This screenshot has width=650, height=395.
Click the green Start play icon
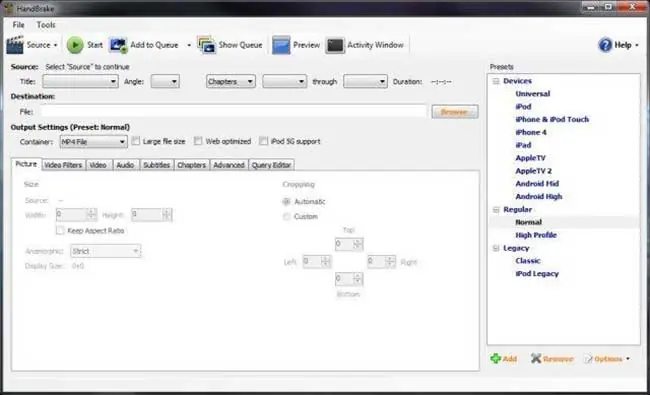click(x=75, y=45)
